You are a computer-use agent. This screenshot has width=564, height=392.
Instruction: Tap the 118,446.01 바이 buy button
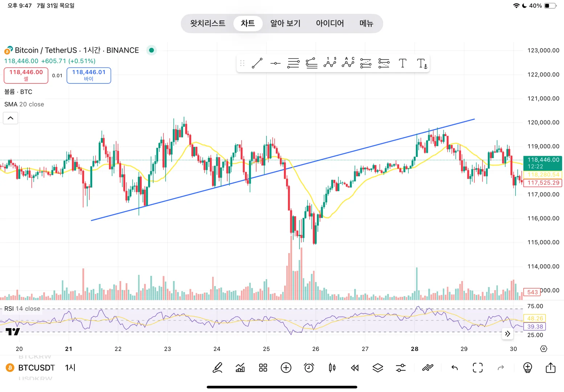(89, 75)
